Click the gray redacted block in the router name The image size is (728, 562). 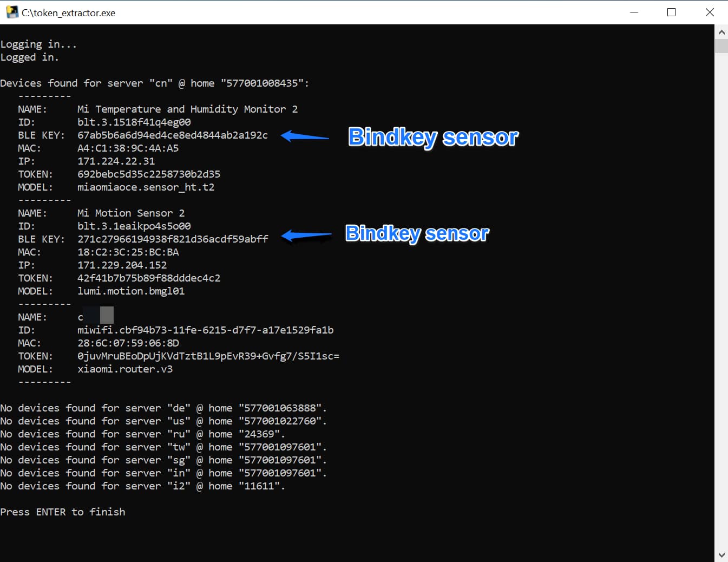click(107, 315)
